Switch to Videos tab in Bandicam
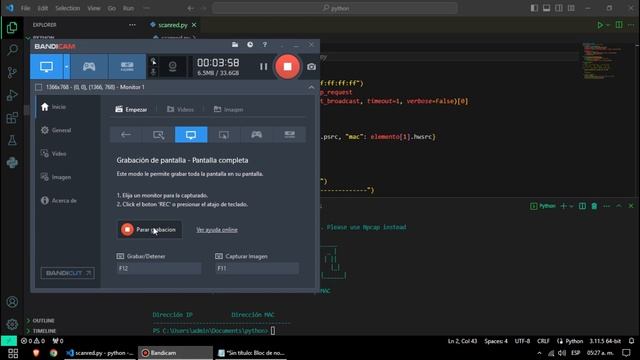The image size is (640, 360). click(180, 109)
